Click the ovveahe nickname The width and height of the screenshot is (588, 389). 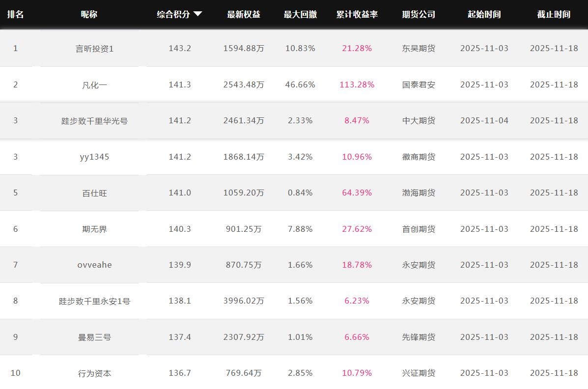[x=94, y=265]
